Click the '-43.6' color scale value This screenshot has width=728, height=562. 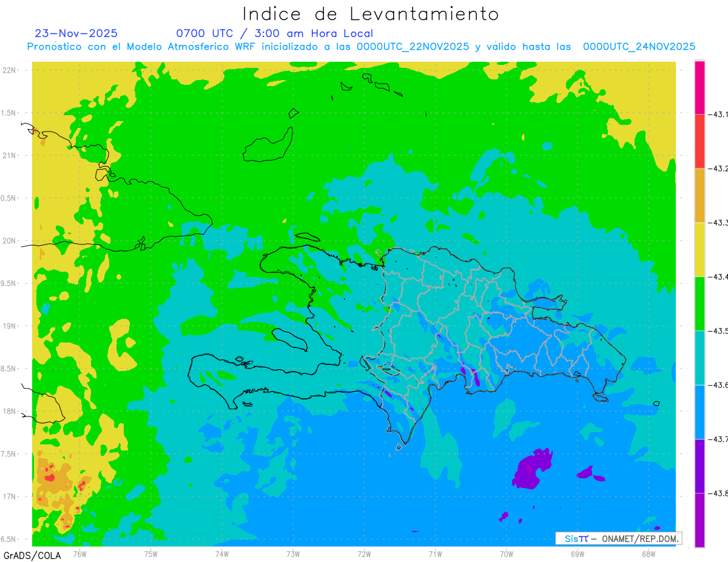pyautogui.click(x=718, y=385)
